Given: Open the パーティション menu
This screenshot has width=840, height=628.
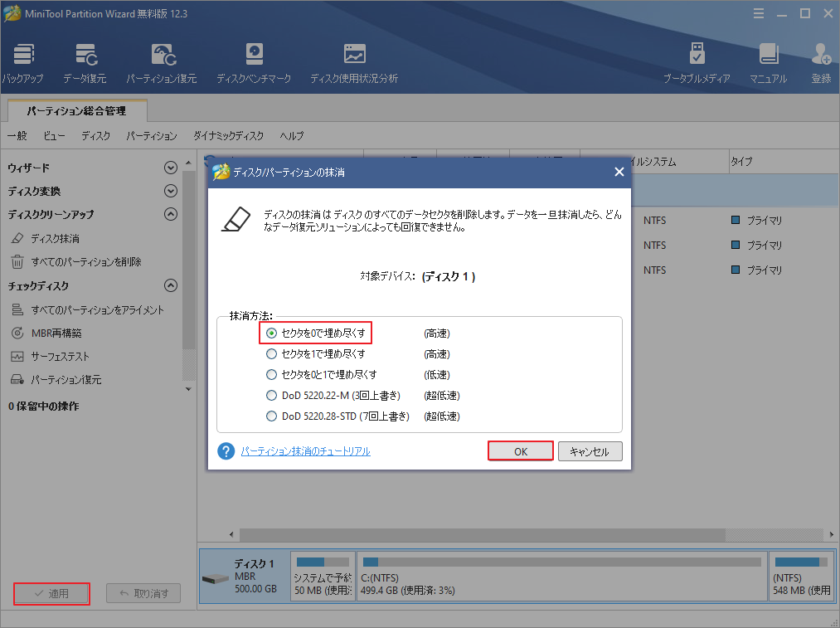Looking at the screenshot, I should click(152, 135).
